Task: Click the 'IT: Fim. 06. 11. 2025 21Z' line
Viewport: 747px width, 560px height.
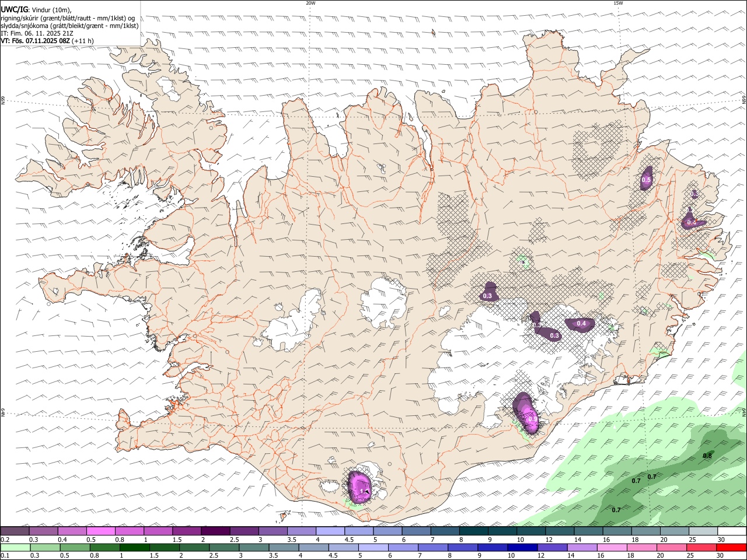Action: click(36, 33)
